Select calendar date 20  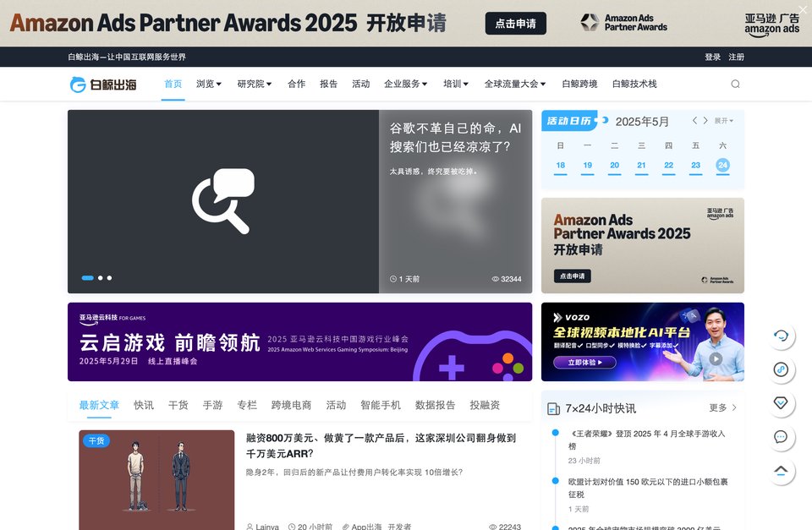coord(615,165)
